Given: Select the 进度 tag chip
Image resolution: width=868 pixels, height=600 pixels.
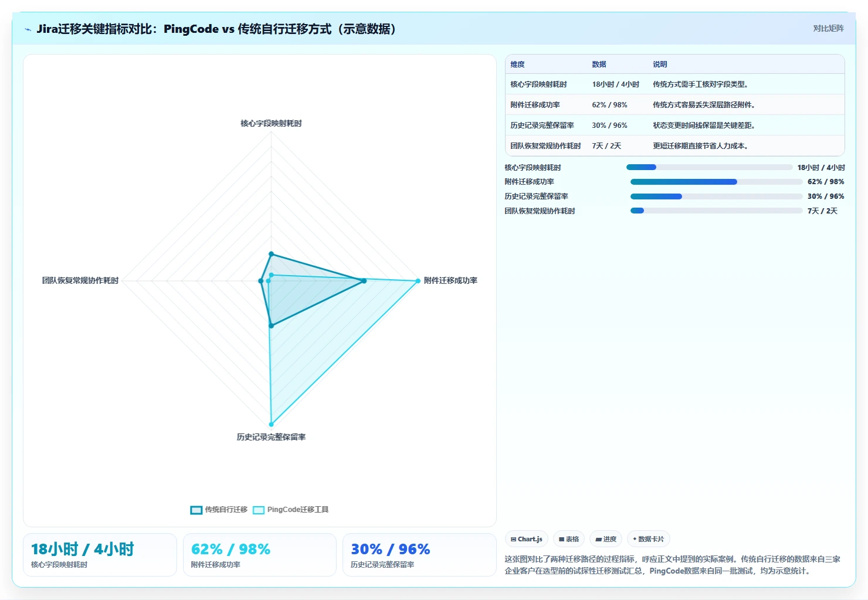Looking at the screenshot, I should (x=605, y=539).
